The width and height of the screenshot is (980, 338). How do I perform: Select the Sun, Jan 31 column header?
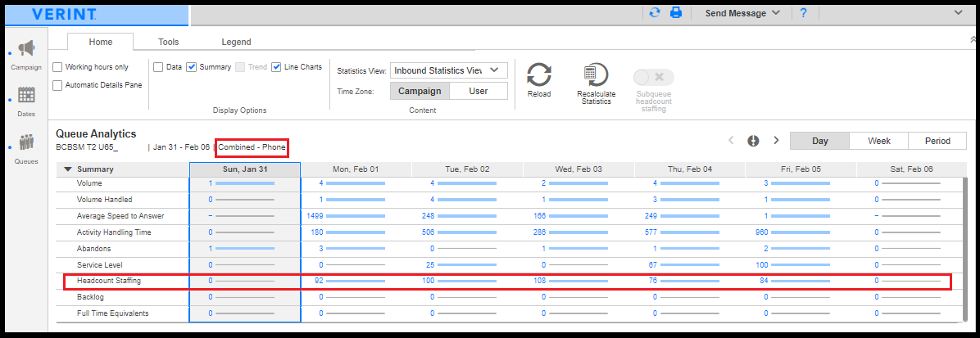click(x=245, y=169)
